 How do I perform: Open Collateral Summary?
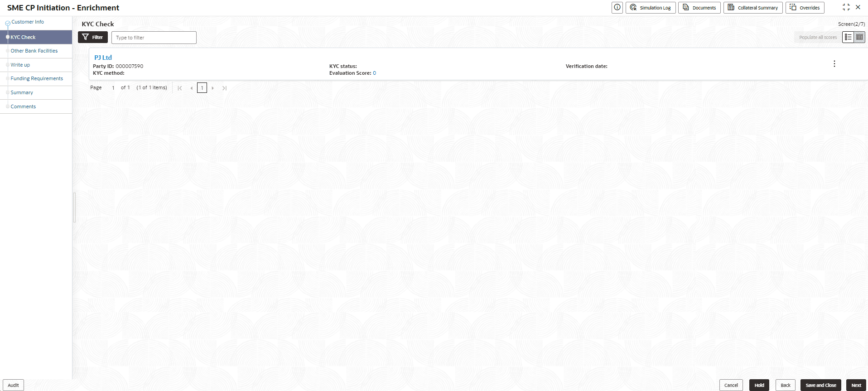[753, 8]
